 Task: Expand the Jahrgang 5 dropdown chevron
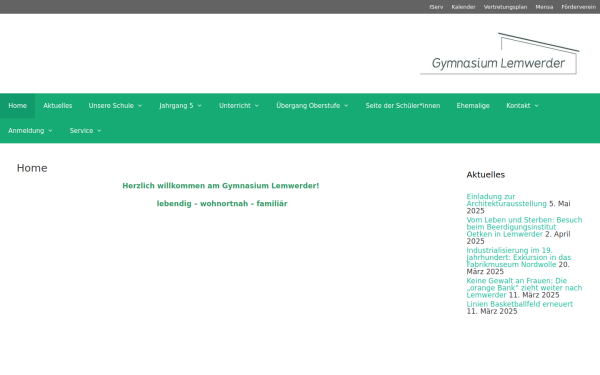tap(199, 106)
